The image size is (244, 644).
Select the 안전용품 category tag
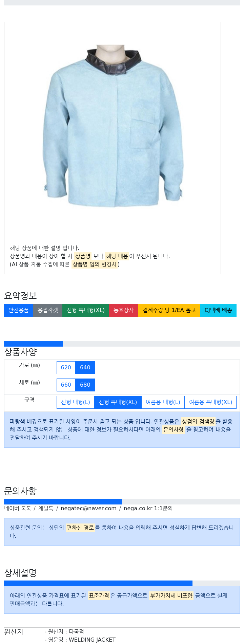click(19, 310)
